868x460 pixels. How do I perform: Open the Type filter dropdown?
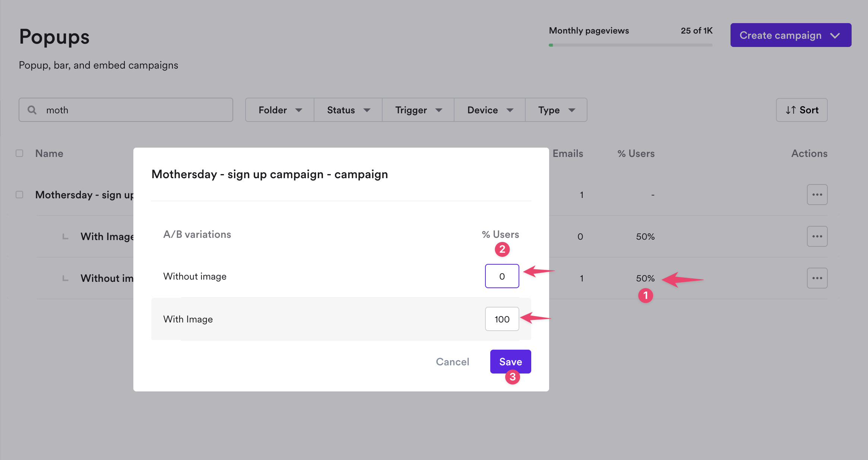coord(556,110)
